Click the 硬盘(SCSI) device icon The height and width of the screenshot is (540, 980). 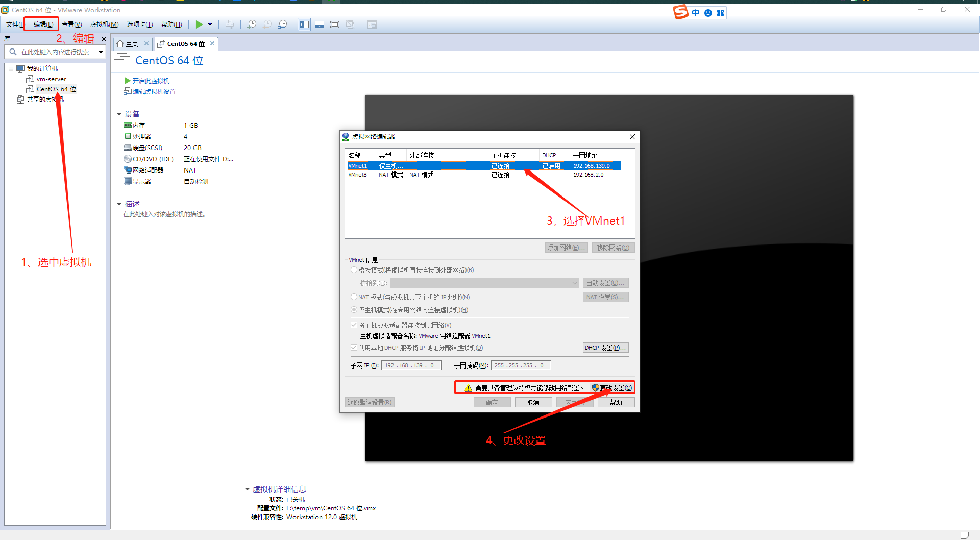pyautogui.click(x=128, y=148)
